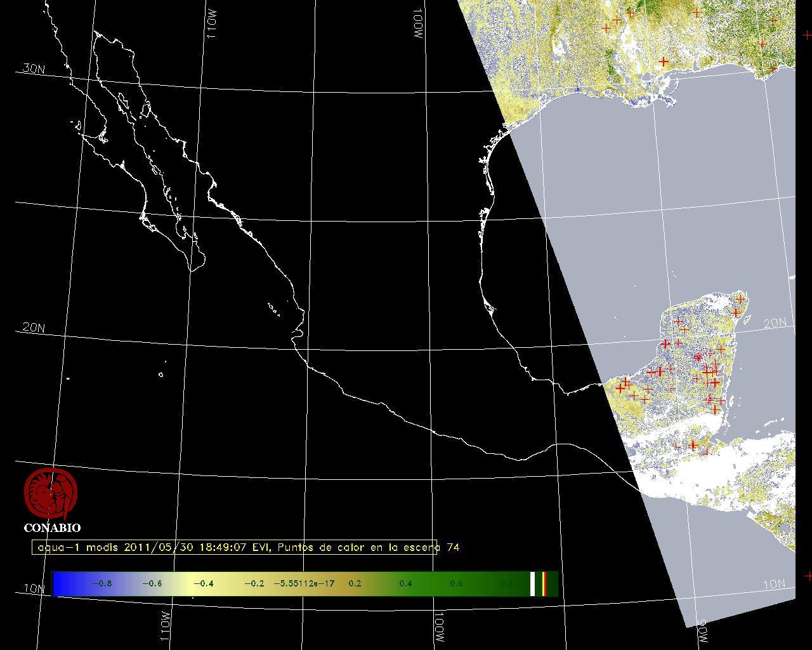Click the -0.4 value on the color scale
The image size is (812, 650).
point(202,583)
